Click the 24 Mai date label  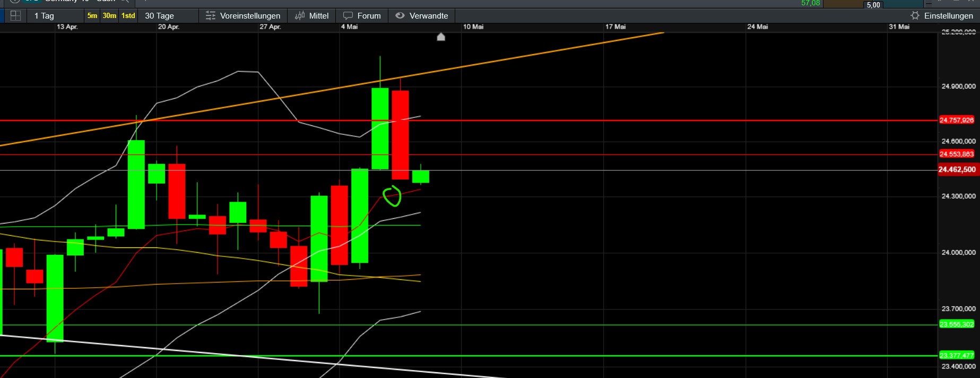[758, 27]
